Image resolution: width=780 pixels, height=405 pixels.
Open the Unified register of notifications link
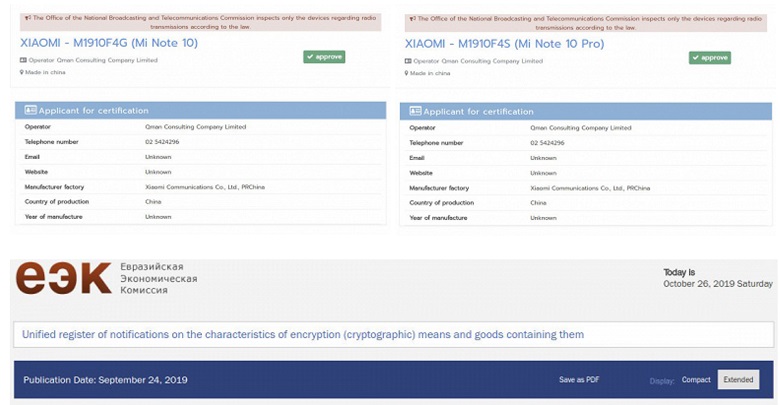[x=303, y=334]
